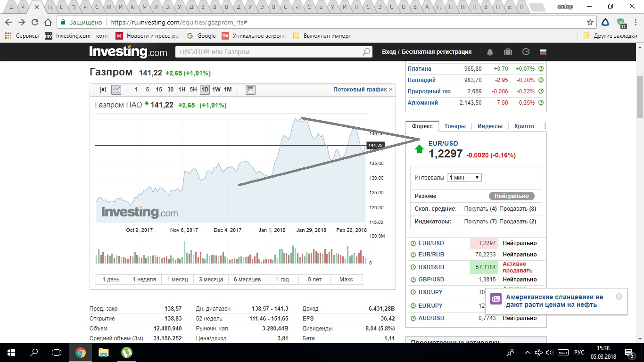Open the Google bookmark
Screen dimensions: 644x362
click(201, 36)
